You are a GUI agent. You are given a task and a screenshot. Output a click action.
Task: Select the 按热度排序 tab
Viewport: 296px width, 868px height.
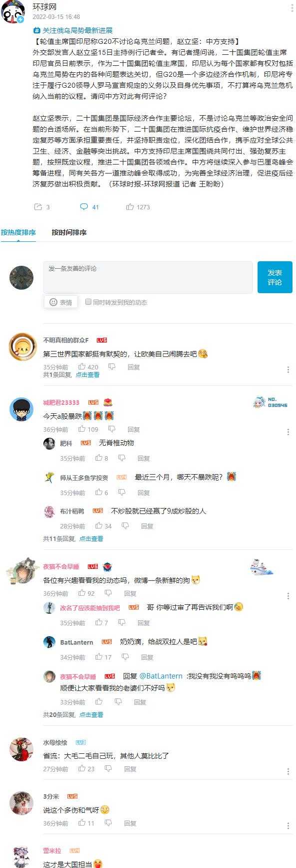pyautogui.click(x=18, y=233)
